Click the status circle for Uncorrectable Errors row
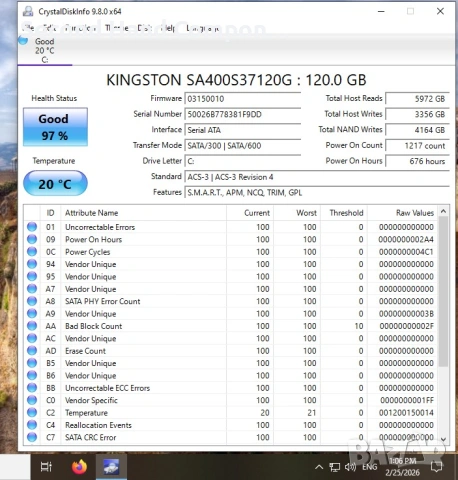This screenshot has height=480, width=458. [32, 227]
